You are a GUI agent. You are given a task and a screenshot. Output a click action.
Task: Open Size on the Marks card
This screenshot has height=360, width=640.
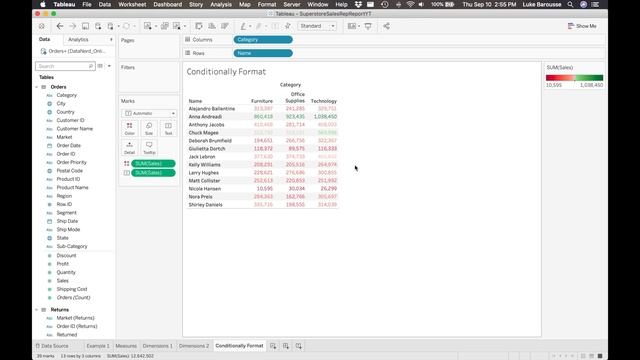click(149, 129)
